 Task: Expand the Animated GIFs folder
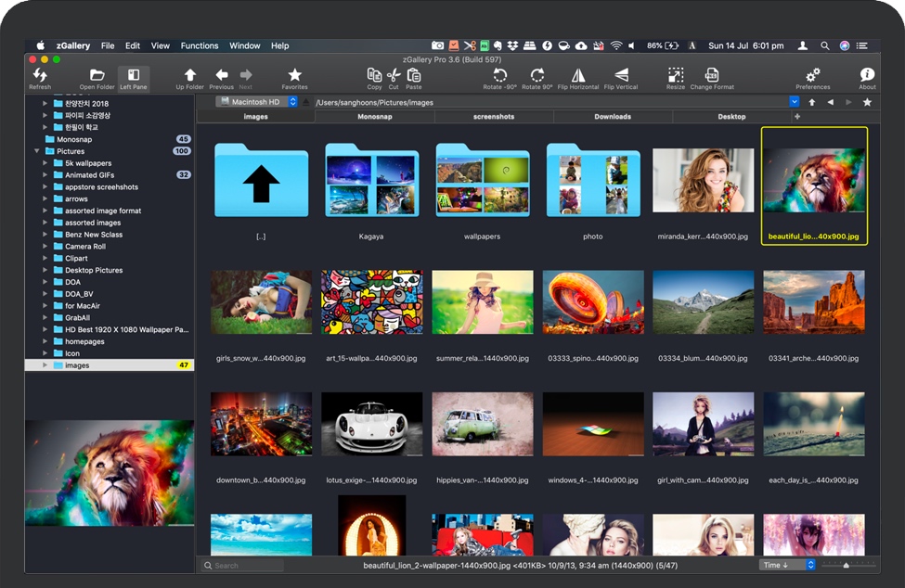coord(45,174)
